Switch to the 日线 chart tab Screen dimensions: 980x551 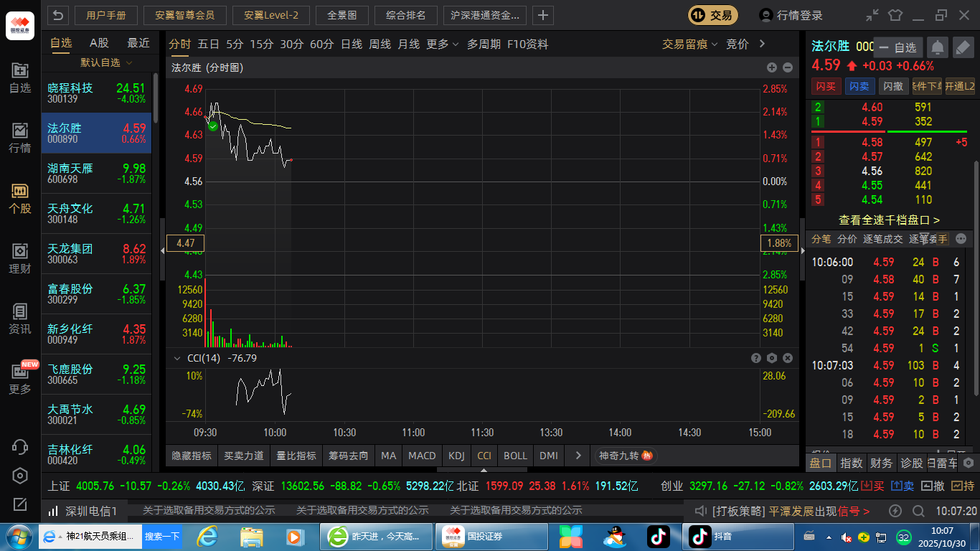tap(352, 44)
